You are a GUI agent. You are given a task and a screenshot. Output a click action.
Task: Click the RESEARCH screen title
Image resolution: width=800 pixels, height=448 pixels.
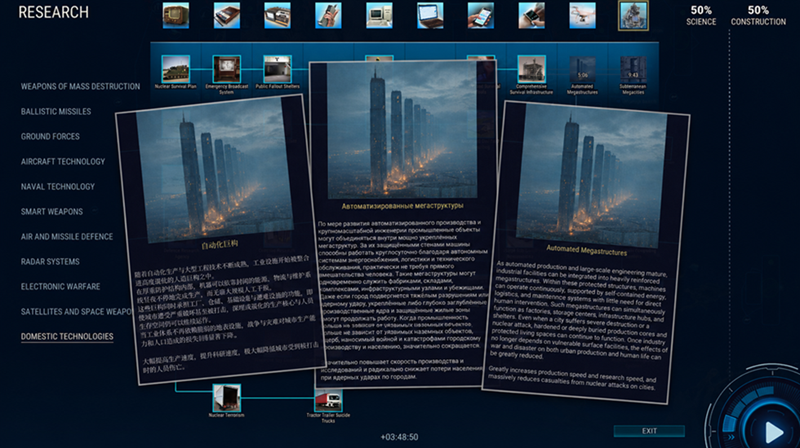54,12
